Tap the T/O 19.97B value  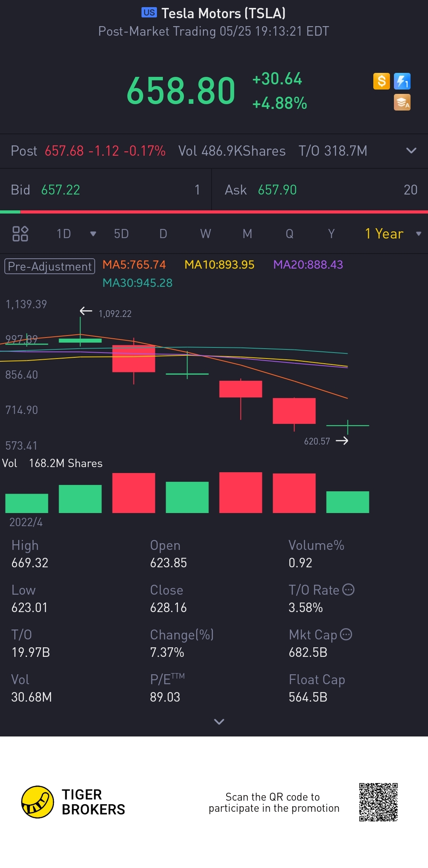[x=31, y=652]
